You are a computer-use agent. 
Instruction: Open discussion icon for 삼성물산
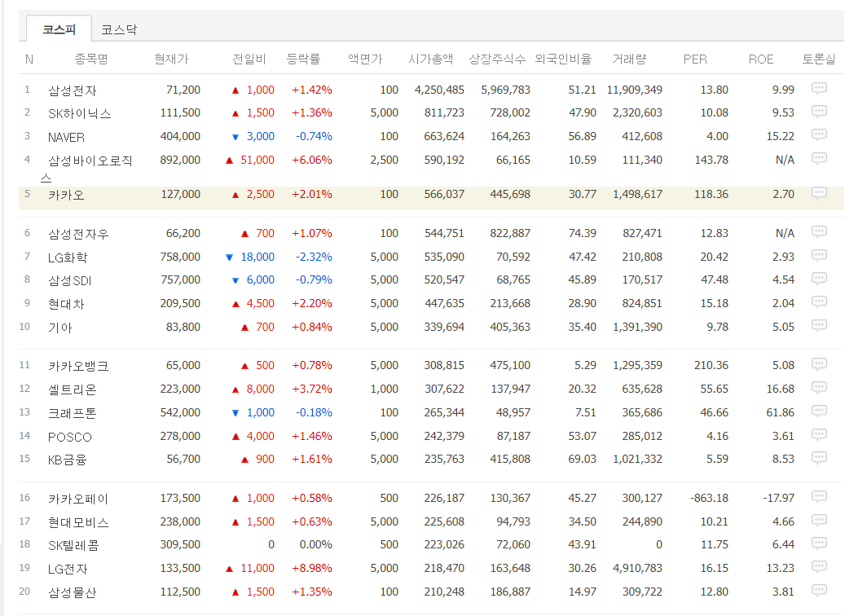(x=819, y=591)
